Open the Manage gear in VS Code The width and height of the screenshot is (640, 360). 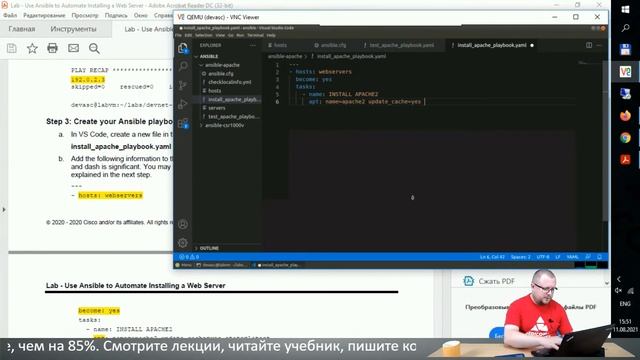coord(183,243)
